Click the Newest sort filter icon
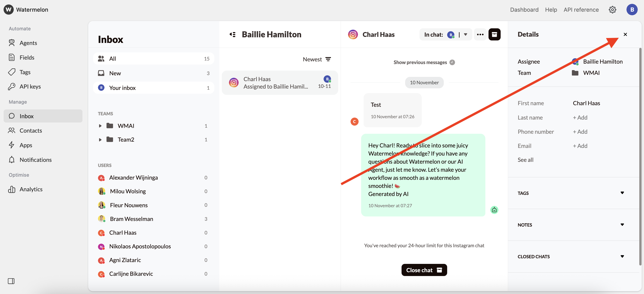This screenshot has width=644, height=294. tap(328, 59)
